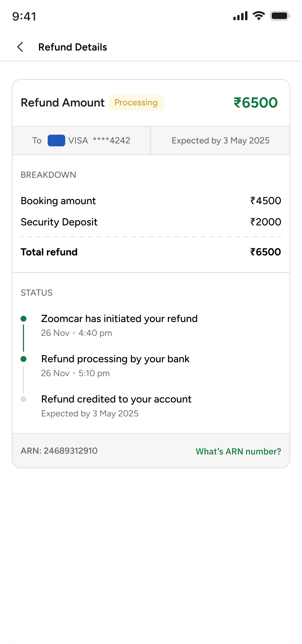This screenshot has height=644, width=302.
Task: Tap "Zoomcar has initiated your refund" status
Action: point(119,319)
